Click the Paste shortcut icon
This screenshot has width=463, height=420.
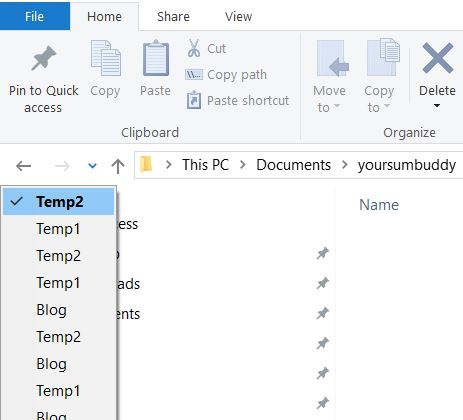(194, 100)
